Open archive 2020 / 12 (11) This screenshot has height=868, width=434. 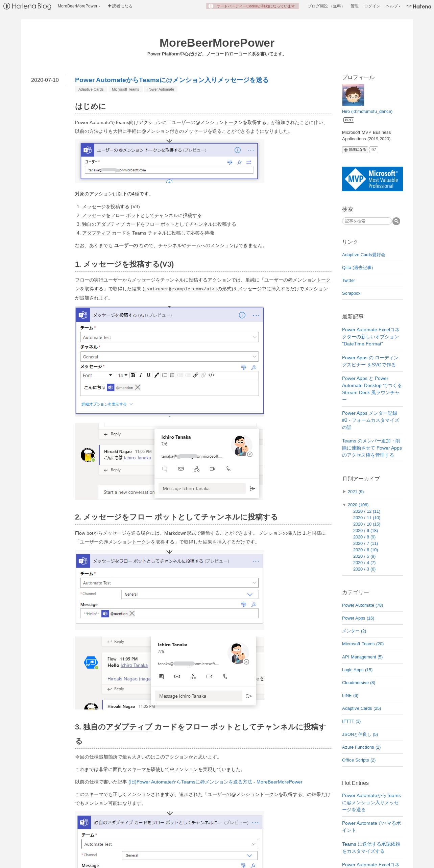click(x=366, y=511)
